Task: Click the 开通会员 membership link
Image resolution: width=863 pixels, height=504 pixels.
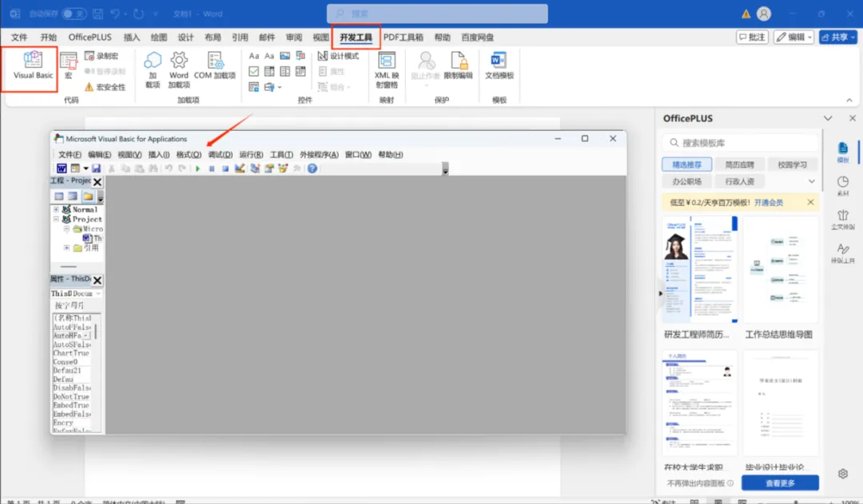Action: click(769, 203)
